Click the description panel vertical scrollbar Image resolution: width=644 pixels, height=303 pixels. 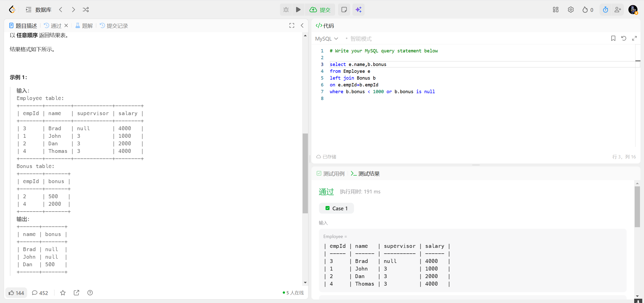(x=305, y=173)
